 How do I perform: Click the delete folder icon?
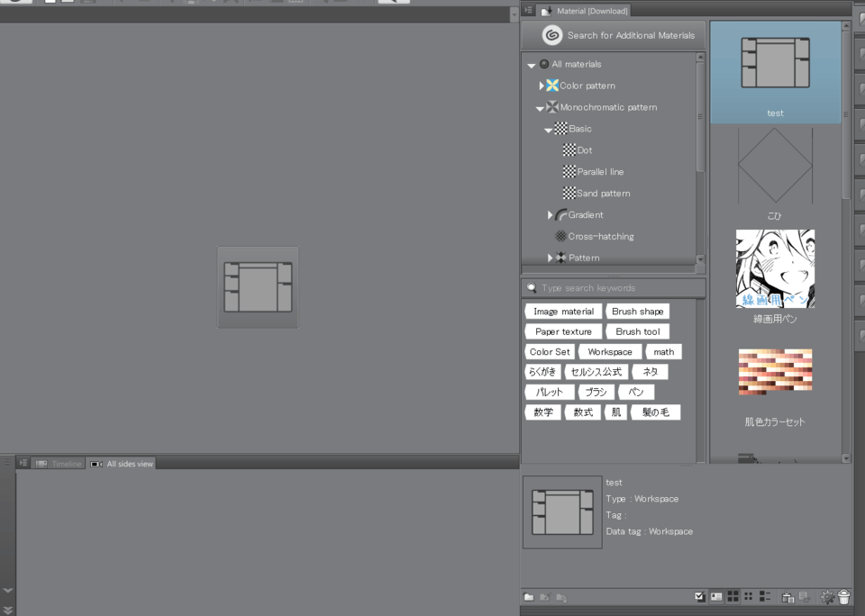561,597
